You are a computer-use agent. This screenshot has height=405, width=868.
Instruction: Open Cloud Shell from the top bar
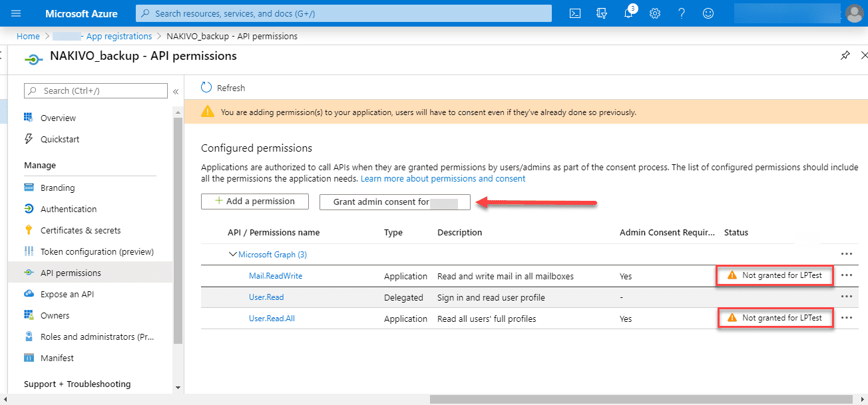click(x=576, y=13)
